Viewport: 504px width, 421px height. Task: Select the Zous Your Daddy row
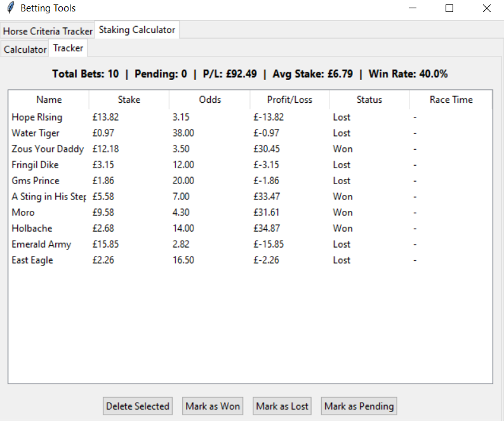pos(250,149)
